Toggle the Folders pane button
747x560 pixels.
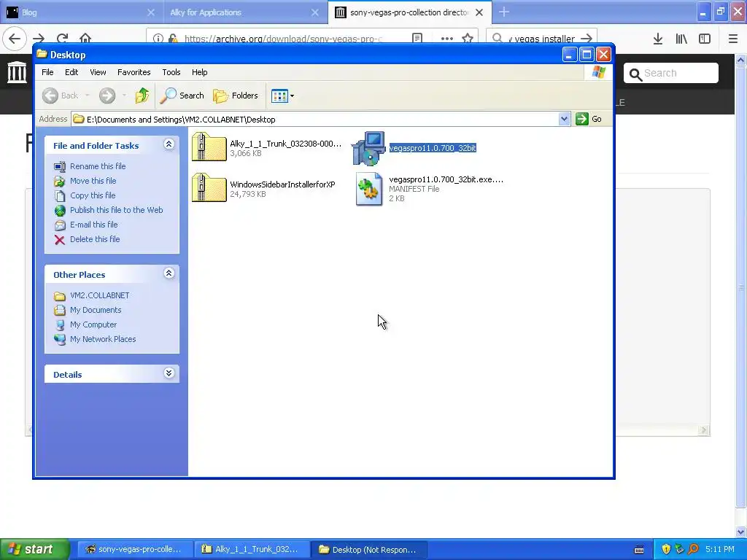tap(236, 96)
